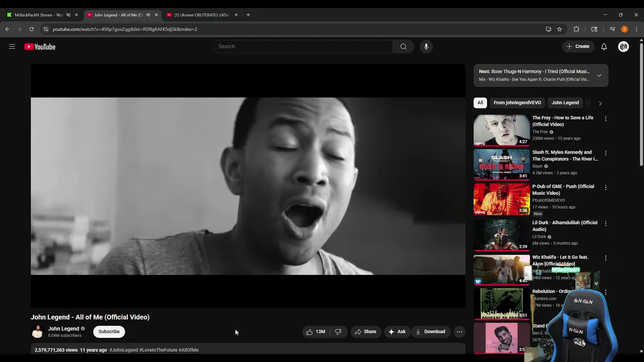Open Lil Durk channel name
The width and height of the screenshot is (644, 362).
[x=539, y=237]
